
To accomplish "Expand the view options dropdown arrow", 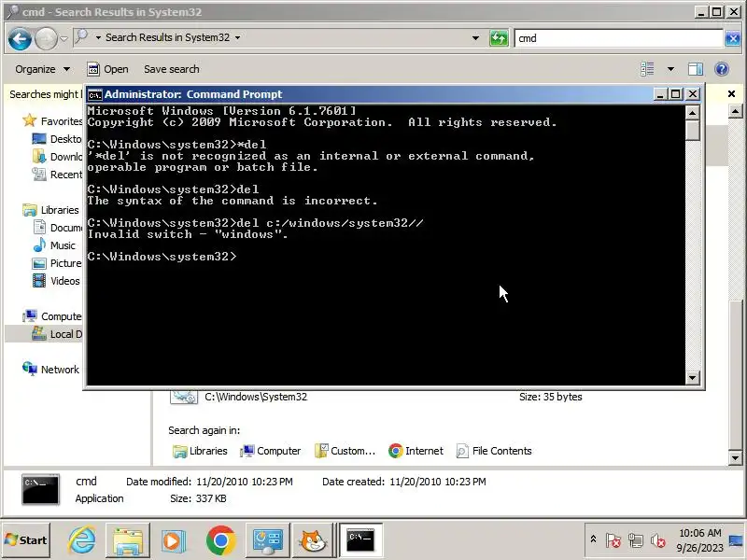I will pos(670,69).
